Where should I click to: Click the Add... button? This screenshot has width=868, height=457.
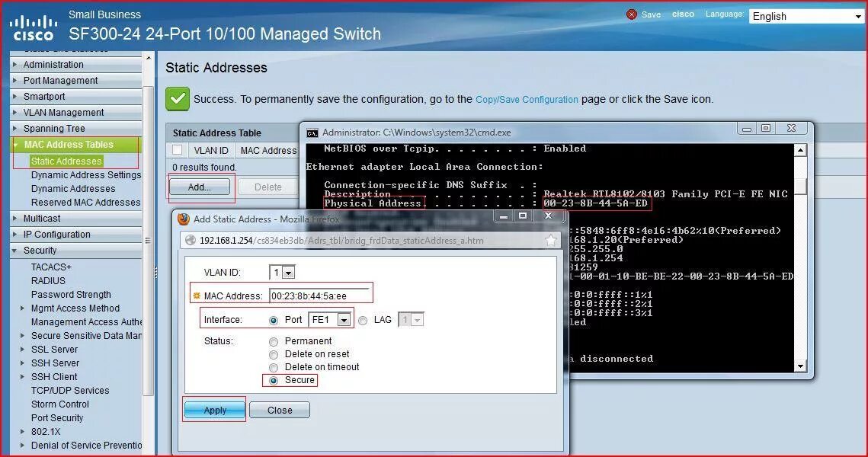tap(200, 187)
